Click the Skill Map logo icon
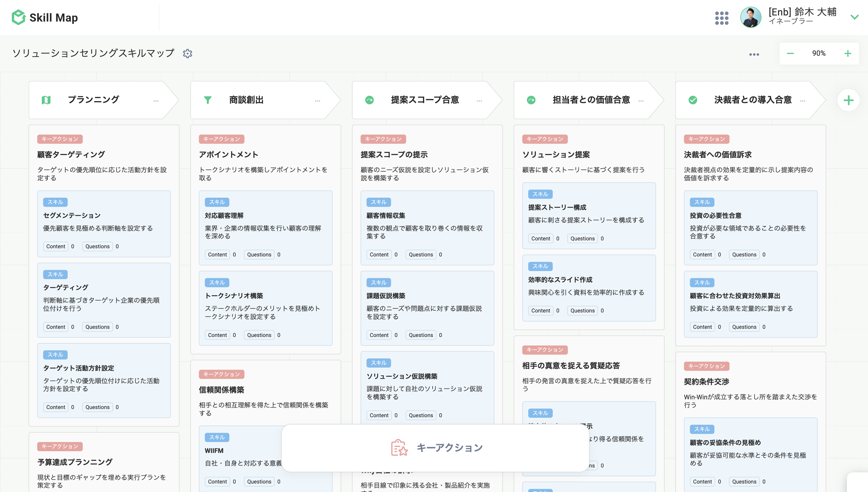 18,17
